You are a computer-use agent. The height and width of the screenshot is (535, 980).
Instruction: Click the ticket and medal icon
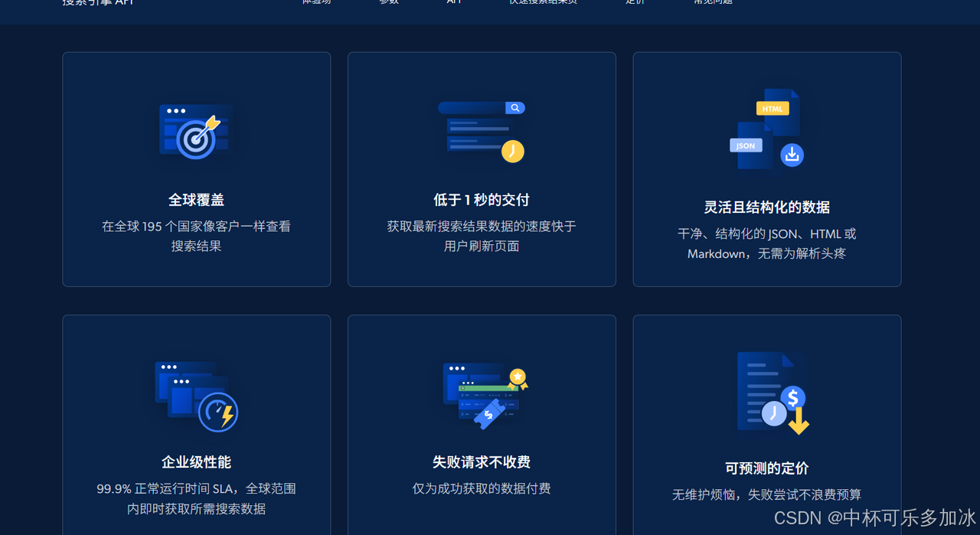click(485, 396)
